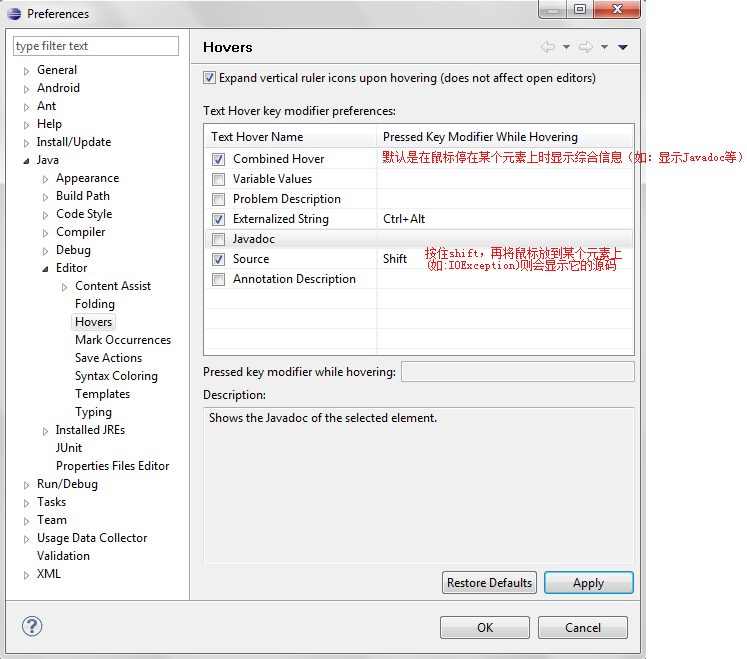Click the Apply button
Screen dimensions: 747x659
coord(589,583)
